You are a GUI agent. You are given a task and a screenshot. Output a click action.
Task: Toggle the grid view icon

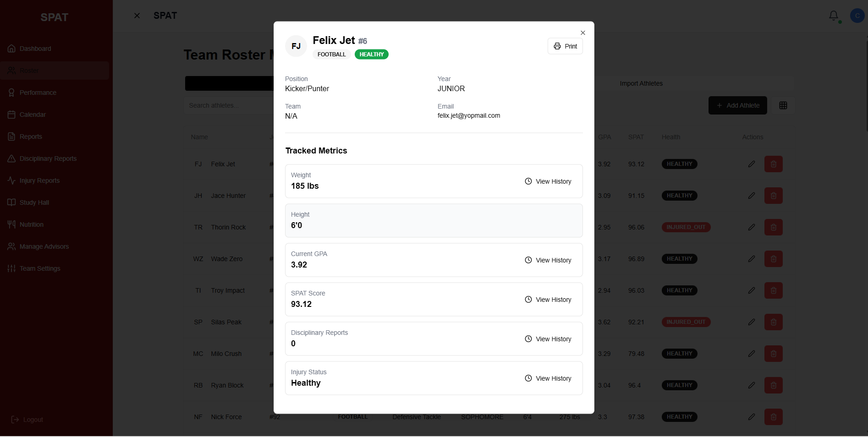tap(783, 105)
